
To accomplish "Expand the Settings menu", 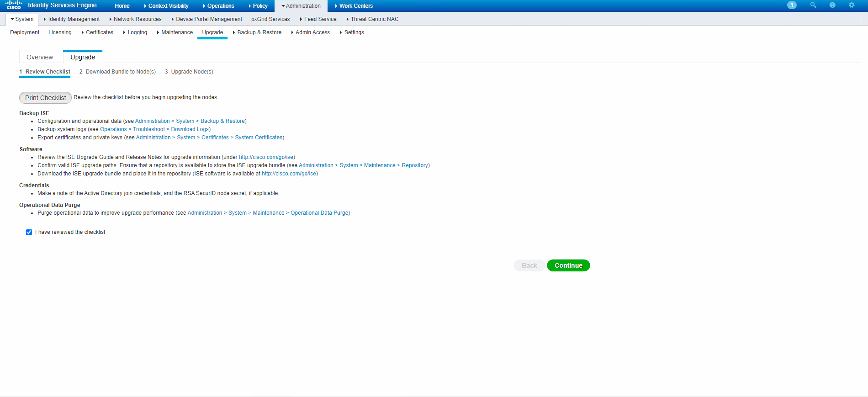I will 352,32.
